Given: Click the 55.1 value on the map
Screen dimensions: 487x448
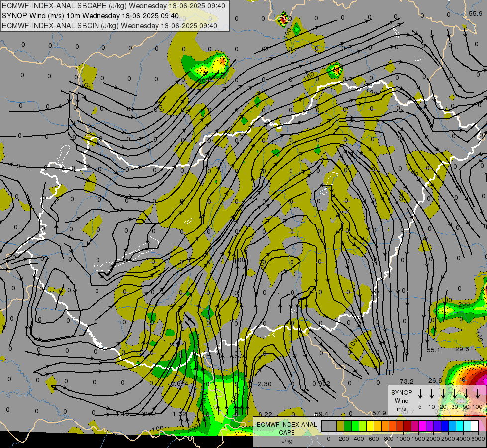Looking at the screenshot, I should tap(433, 350).
